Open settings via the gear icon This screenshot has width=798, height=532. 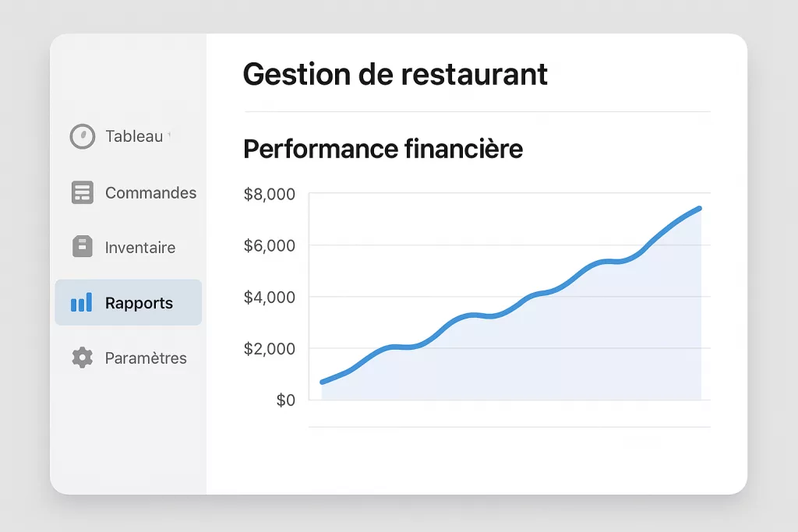click(82, 358)
